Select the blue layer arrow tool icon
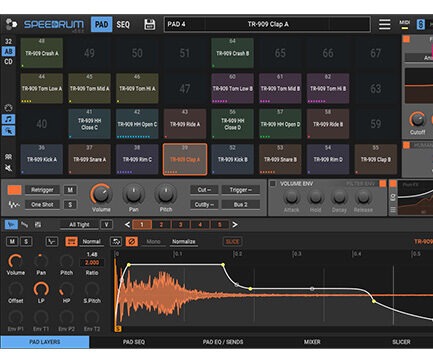This screenshot has height=363, width=433. (11, 225)
